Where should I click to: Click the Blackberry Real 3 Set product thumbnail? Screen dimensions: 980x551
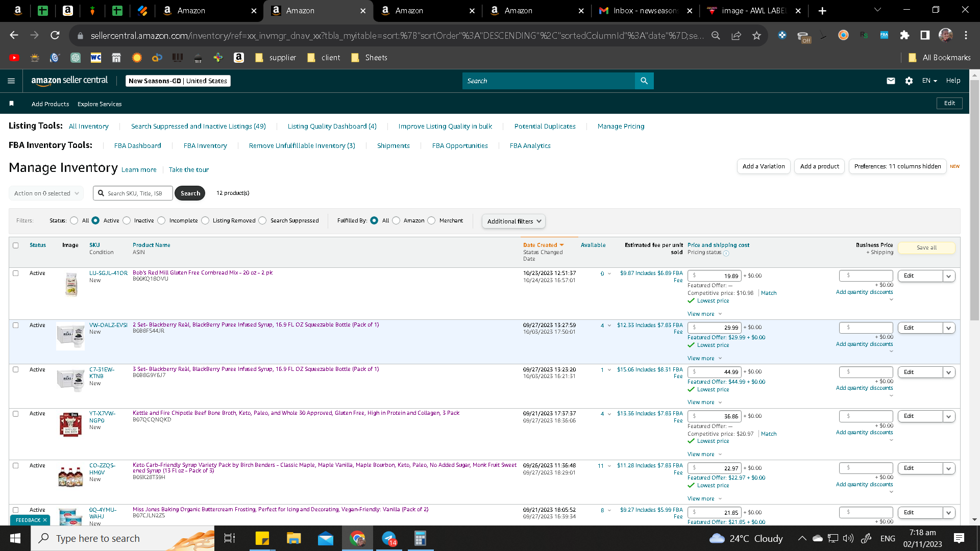(x=70, y=380)
